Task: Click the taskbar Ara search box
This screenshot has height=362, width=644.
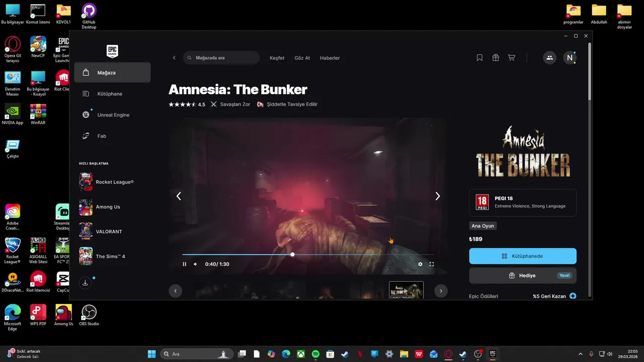Action: 197,354
